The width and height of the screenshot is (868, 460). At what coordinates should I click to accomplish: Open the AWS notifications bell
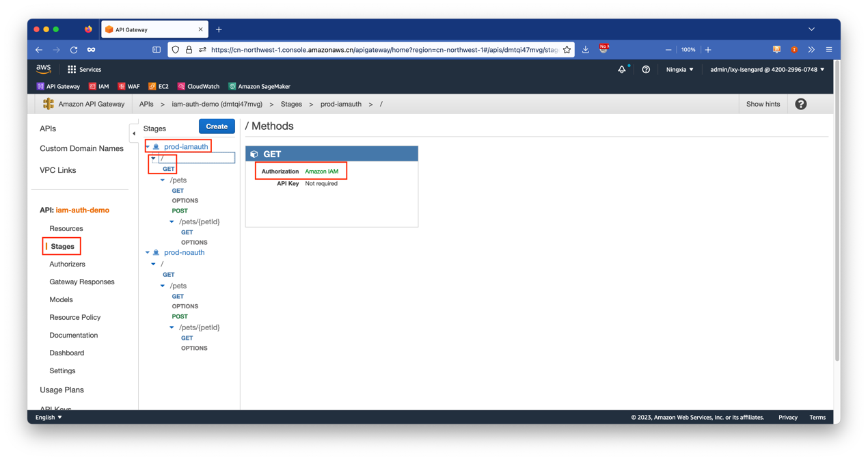[622, 70]
